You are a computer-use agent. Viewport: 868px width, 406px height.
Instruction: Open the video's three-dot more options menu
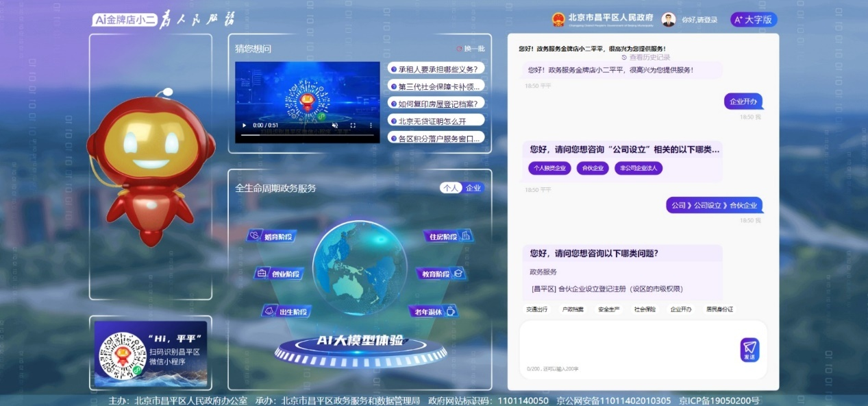click(x=371, y=126)
